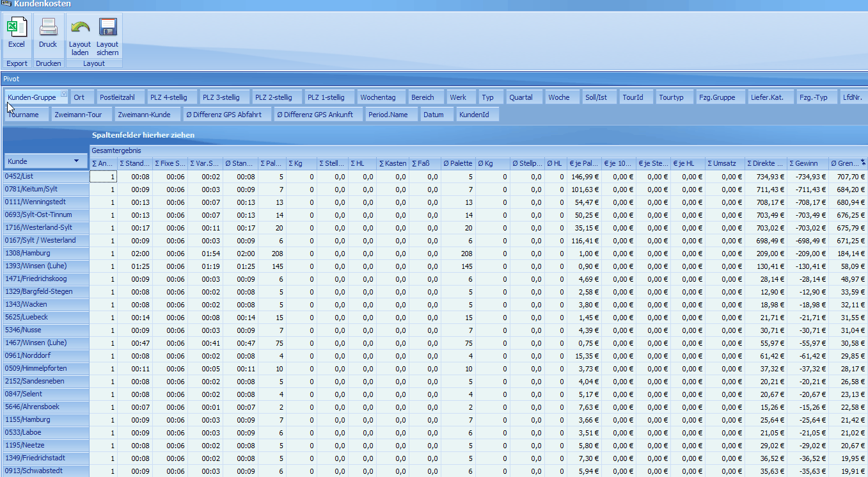This screenshot has height=477, width=868.
Task: Click Ø Differenz GPS Abfahrt field
Action: (x=227, y=115)
